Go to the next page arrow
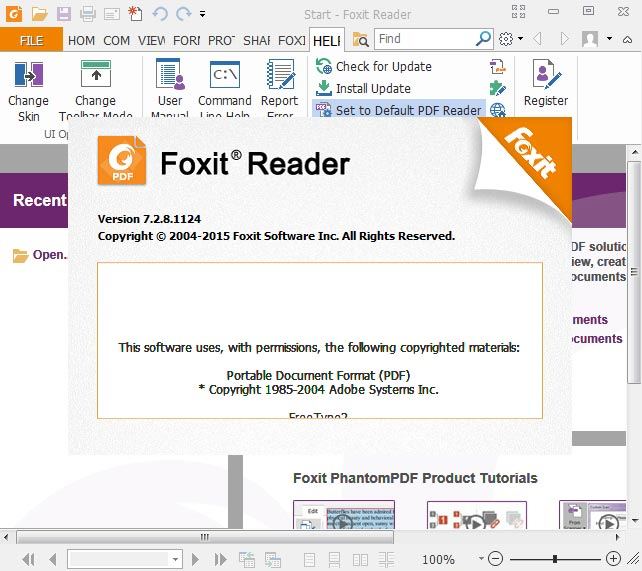This screenshot has width=642, height=571. (x=195, y=559)
